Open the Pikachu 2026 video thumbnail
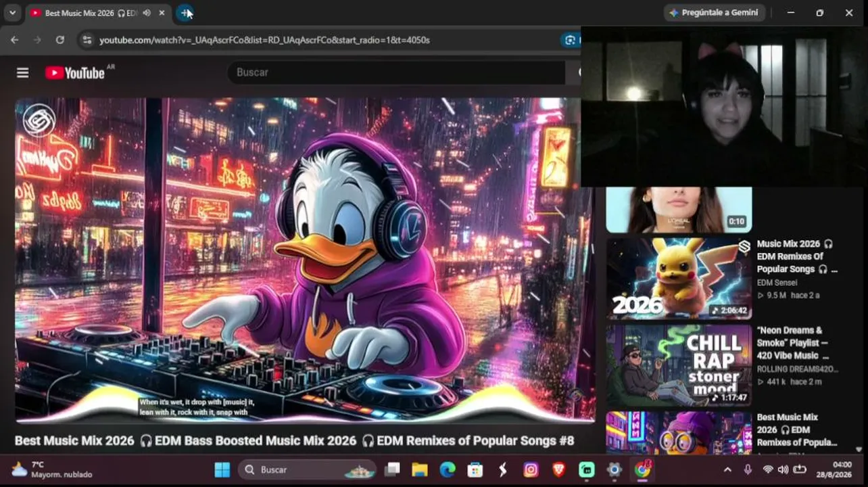The height and width of the screenshot is (487, 868). [x=679, y=278]
